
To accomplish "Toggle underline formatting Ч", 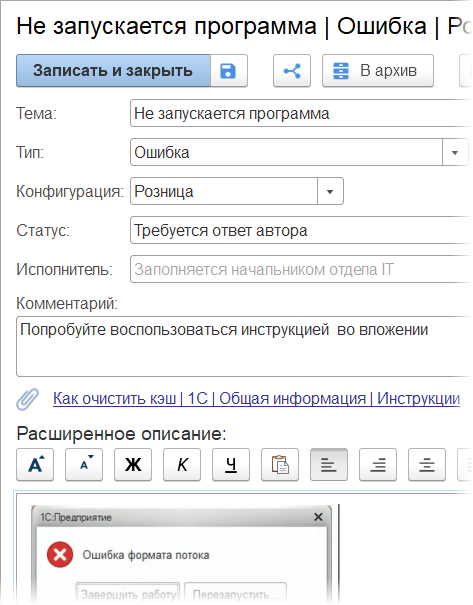I will 231,465.
